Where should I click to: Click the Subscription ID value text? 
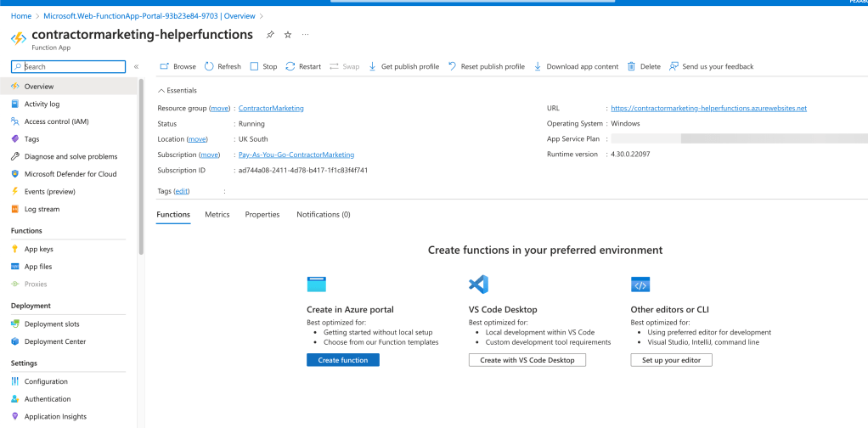pos(303,171)
